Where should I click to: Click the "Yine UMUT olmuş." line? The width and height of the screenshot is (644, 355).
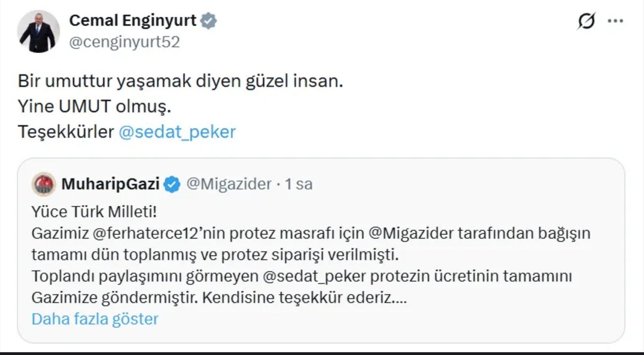94,106
